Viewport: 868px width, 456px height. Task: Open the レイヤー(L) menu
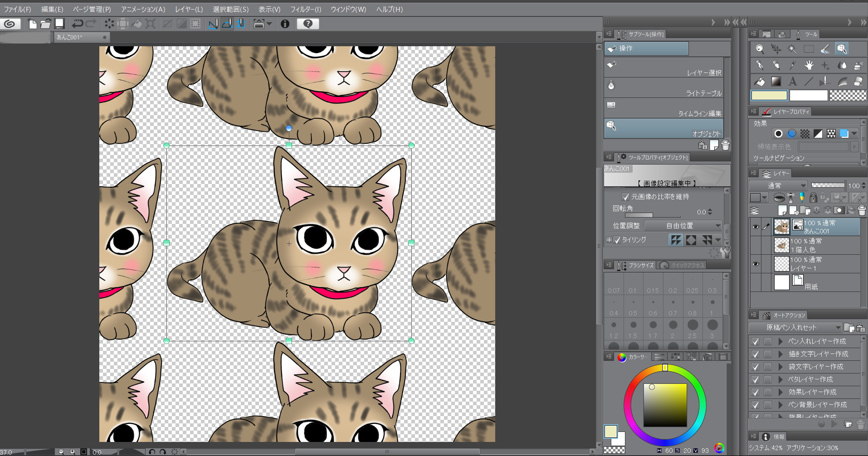[x=189, y=9]
